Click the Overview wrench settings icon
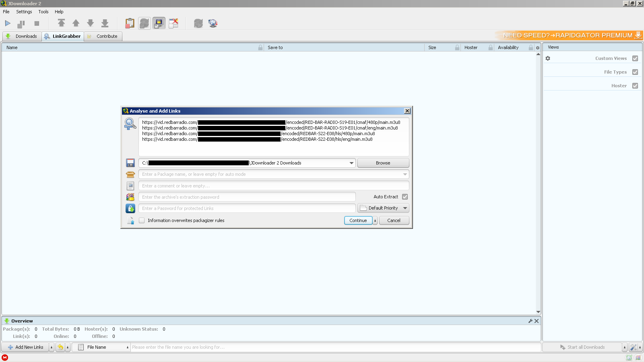 click(530, 321)
